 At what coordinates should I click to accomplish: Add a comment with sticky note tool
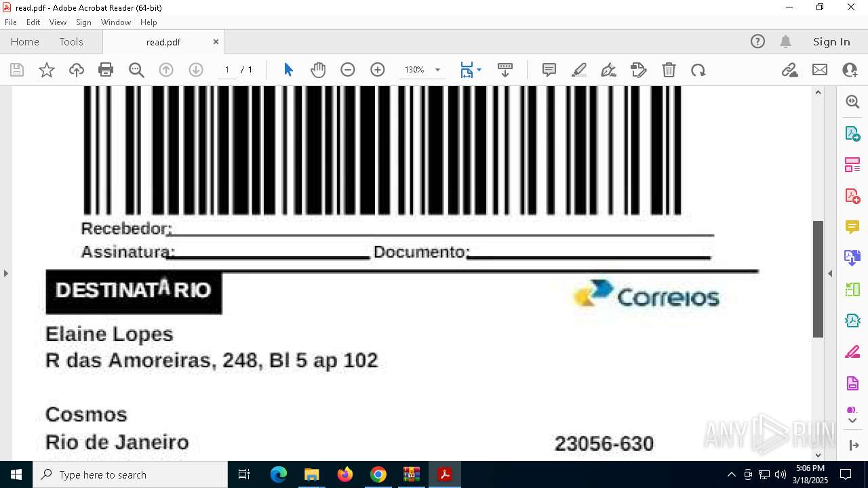pos(549,70)
